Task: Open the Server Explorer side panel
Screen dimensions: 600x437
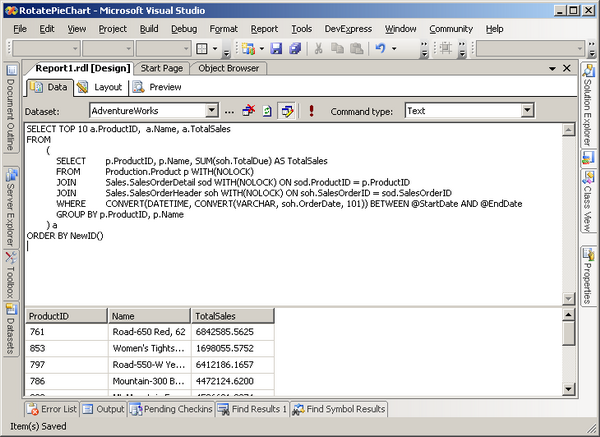Action: click(11, 208)
